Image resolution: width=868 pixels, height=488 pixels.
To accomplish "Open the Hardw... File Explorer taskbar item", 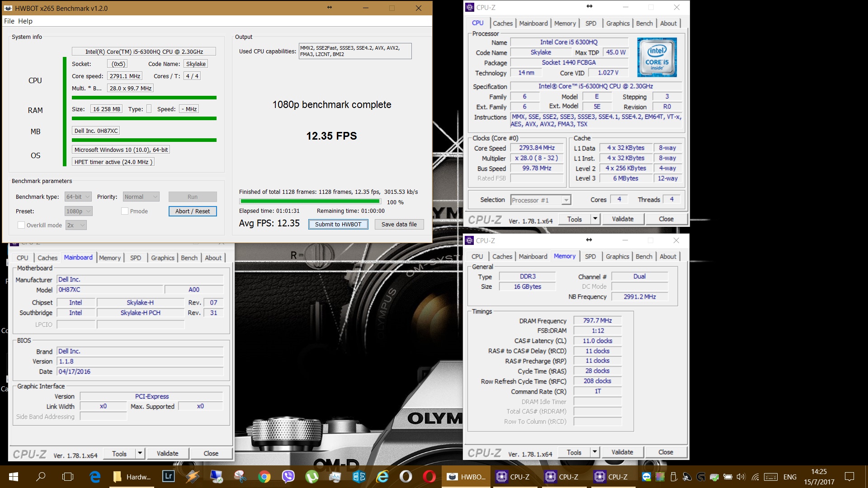I will 132,477.
